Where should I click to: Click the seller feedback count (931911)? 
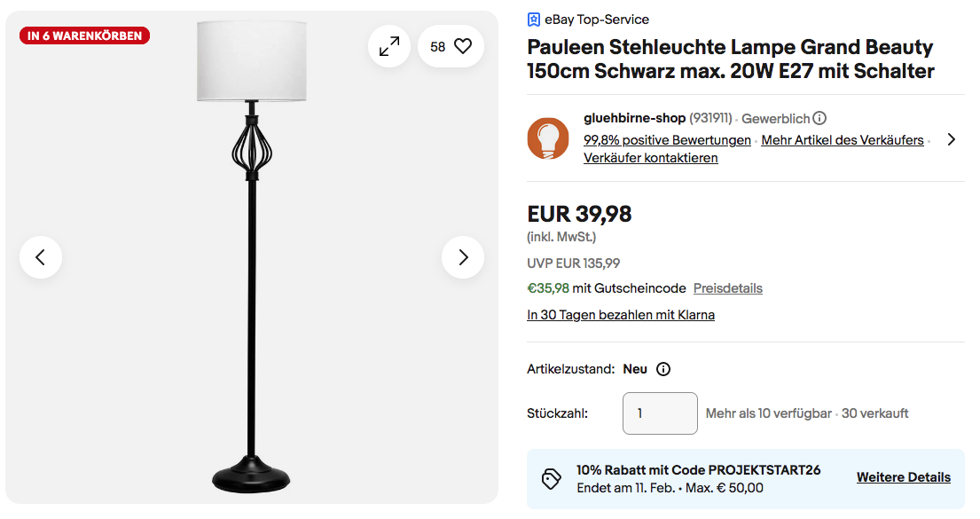[710, 118]
